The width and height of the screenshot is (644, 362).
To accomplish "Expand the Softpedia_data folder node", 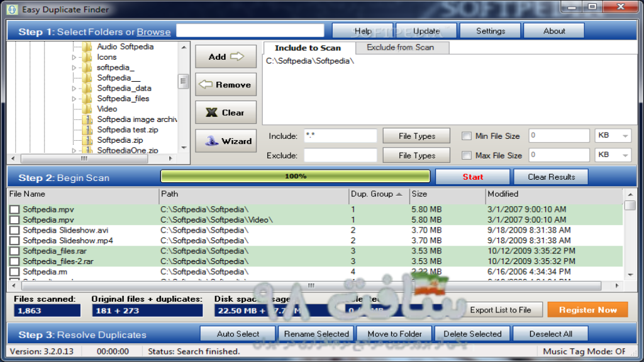I will (x=74, y=88).
